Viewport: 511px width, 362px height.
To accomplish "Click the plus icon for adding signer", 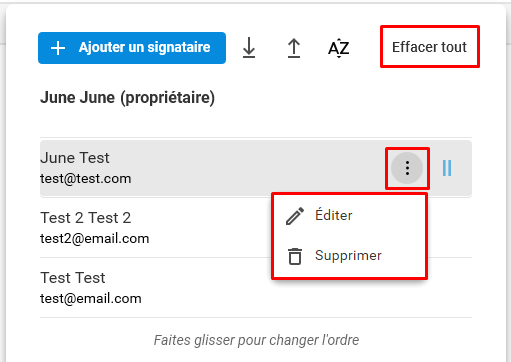I will click(58, 48).
